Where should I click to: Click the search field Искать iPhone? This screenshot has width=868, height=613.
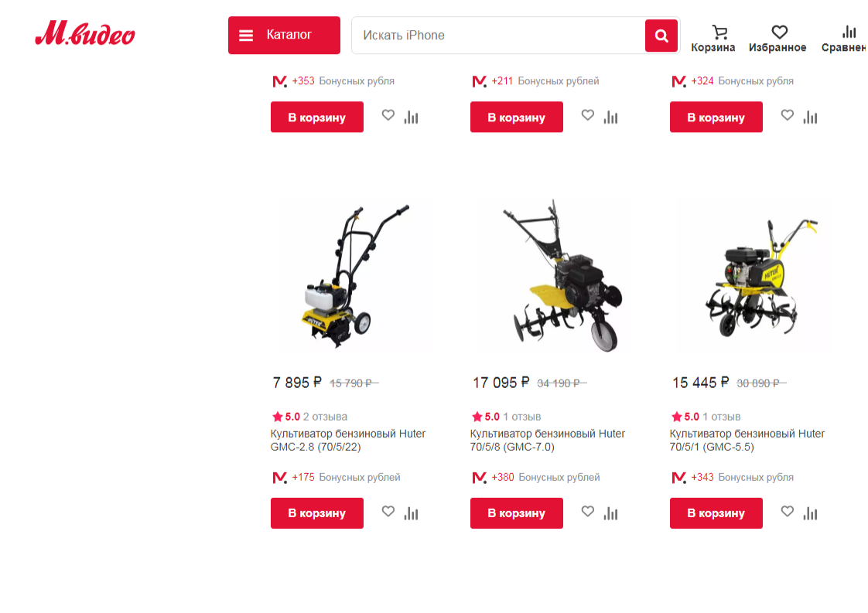(498, 36)
